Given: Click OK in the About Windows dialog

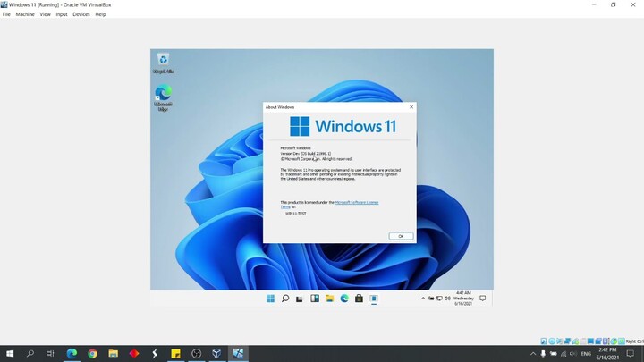Looking at the screenshot, I should click(x=401, y=236).
